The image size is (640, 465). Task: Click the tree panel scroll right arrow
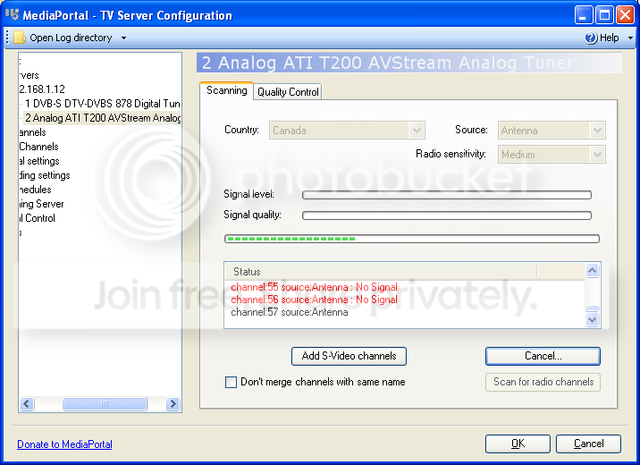pos(173,404)
